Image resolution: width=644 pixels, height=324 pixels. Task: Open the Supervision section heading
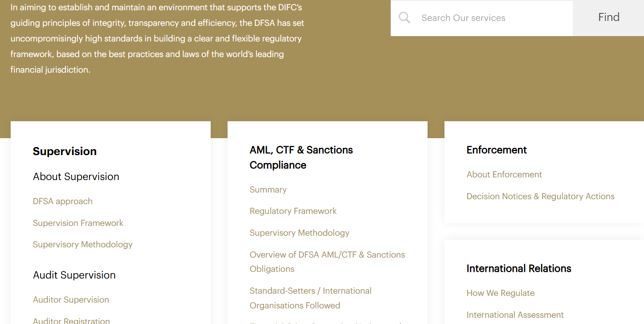(x=65, y=152)
